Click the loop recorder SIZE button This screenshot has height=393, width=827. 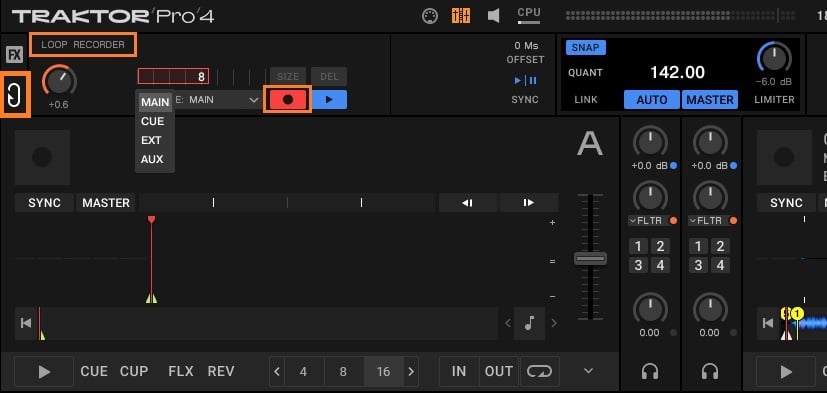coord(288,76)
